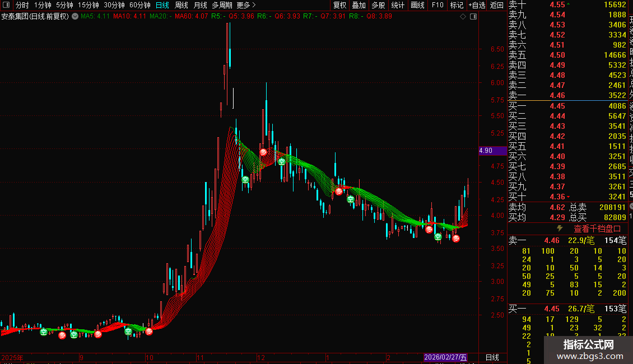Select the 买五 4.41 order book row
Image resolution: width=633 pixels, height=364 pixels.
[567, 147]
